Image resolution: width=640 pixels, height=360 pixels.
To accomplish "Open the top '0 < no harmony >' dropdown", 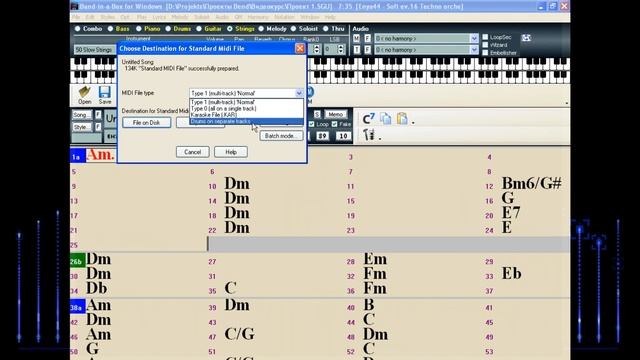I will pyautogui.click(x=473, y=38).
